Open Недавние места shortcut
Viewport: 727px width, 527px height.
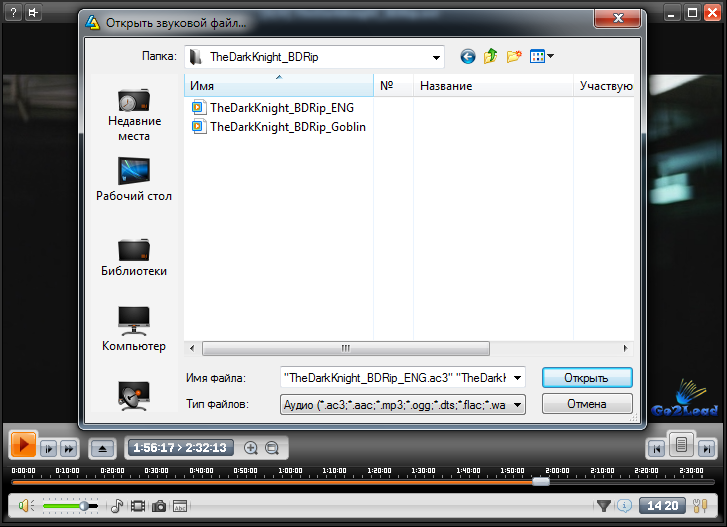point(134,114)
